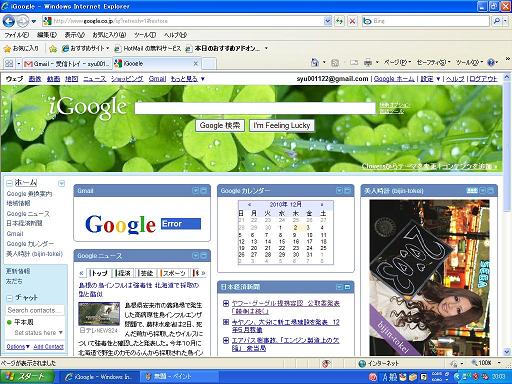
Task: Open the ファイル(F) menu
Action: tap(17, 35)
